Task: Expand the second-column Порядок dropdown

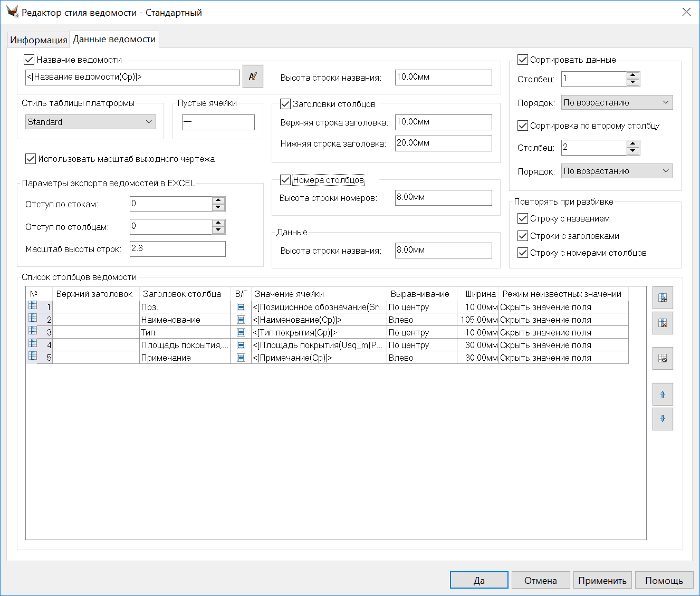Action: (617, 171)
